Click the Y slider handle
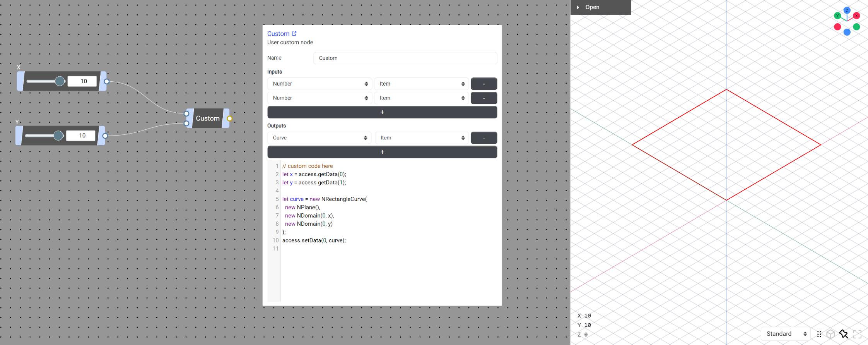Viewport: 868px width, 345px height. (58, 136)
